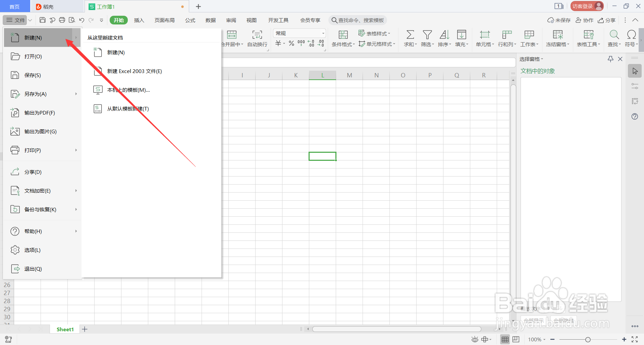Open the 另存为(A) submenu
This screenshot has height=345, width=644.
tap(43, 94)
